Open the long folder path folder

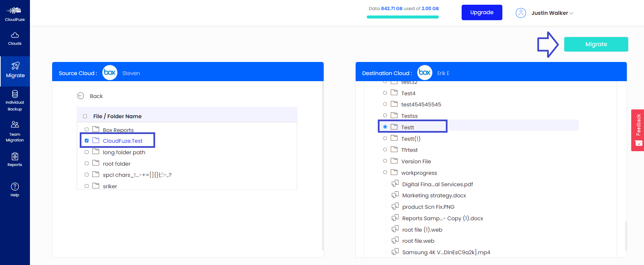[x=124, y=152]
